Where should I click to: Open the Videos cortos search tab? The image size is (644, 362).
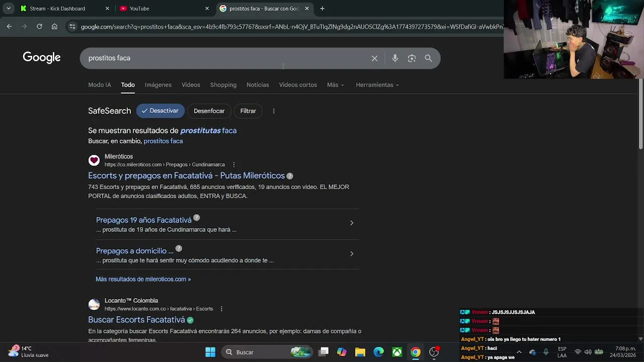click(x=298, y=85)
